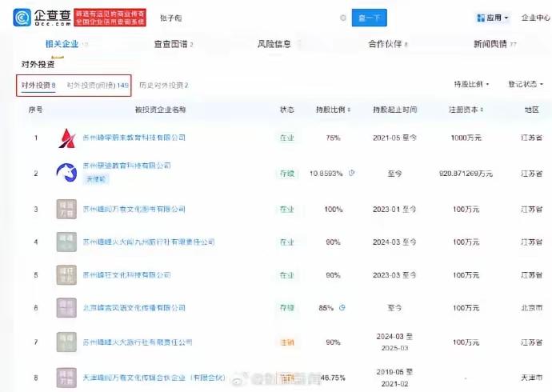
Task: Click the 75% shareholding value
Action: pos(333,138)
